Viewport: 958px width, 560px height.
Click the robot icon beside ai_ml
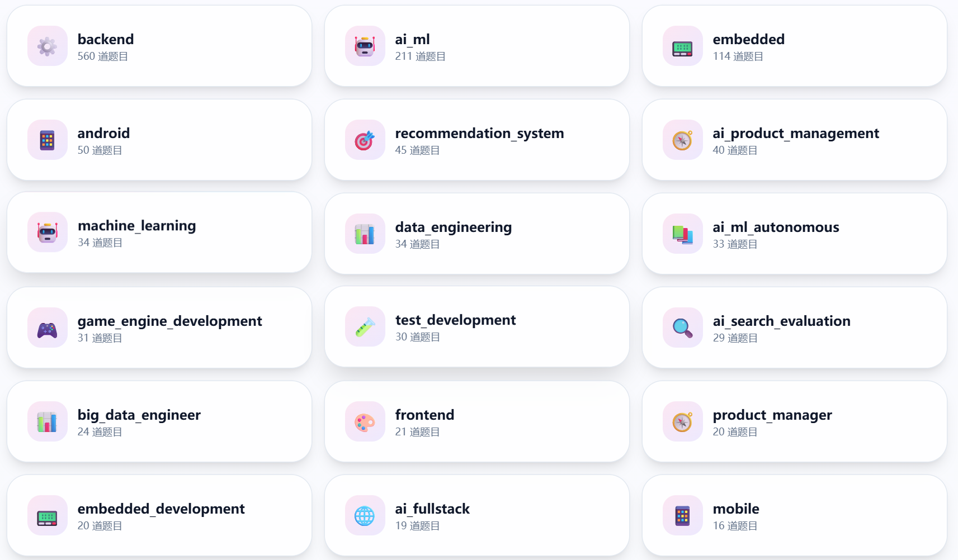(365, 46)
